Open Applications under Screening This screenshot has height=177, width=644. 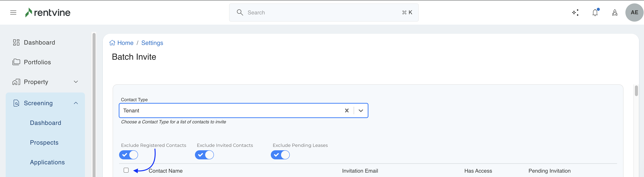click(47, 162)
